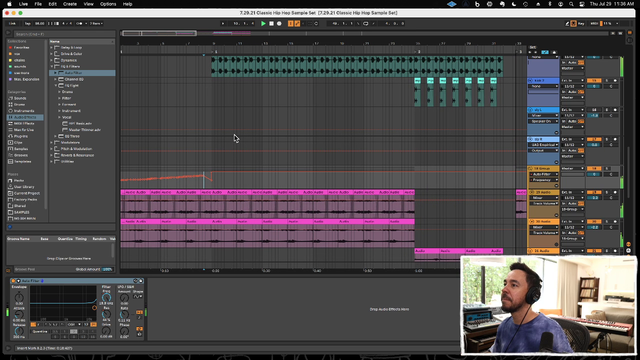
Task: Click the browser search field
Action: [63, 34]
